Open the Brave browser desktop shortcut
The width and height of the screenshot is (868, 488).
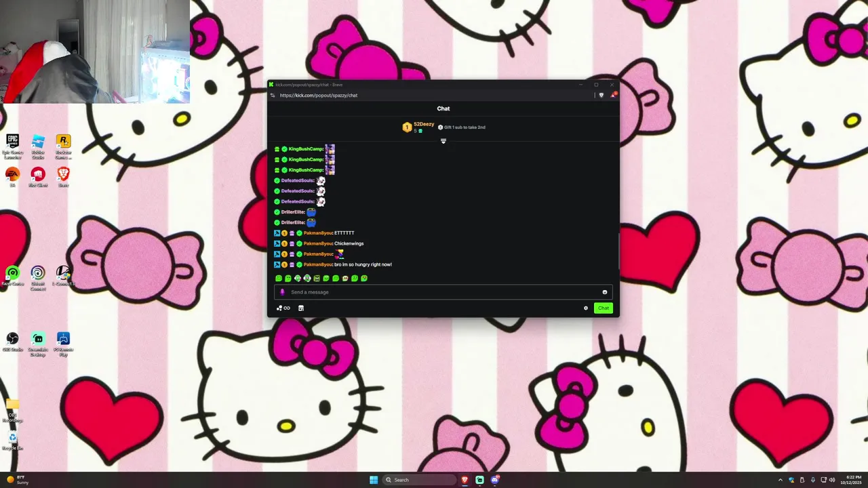point(63,177)
